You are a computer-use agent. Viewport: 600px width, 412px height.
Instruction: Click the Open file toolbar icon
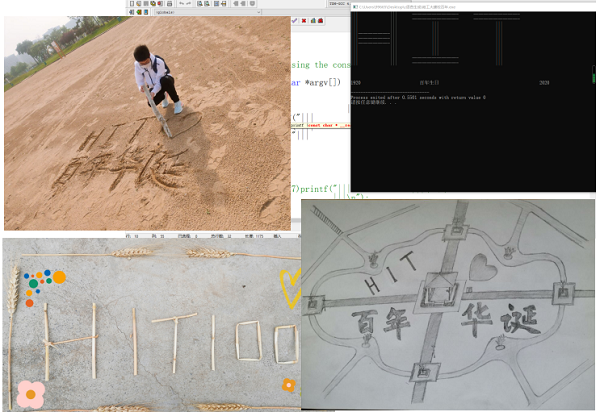click(x=139, y=3)
